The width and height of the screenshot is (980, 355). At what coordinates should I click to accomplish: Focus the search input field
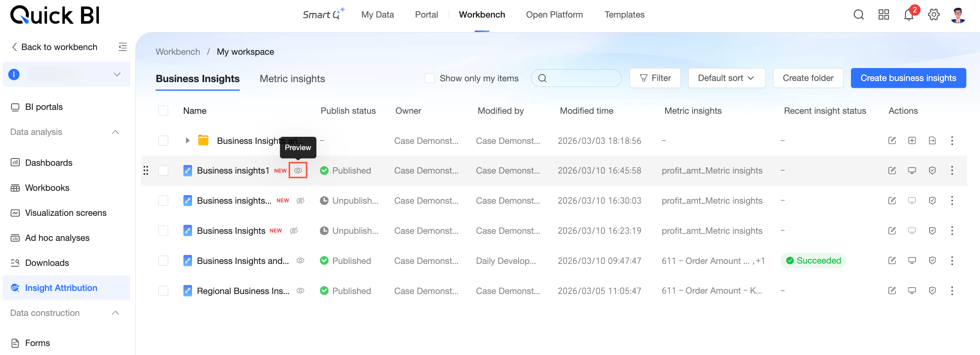coord(576,78)
